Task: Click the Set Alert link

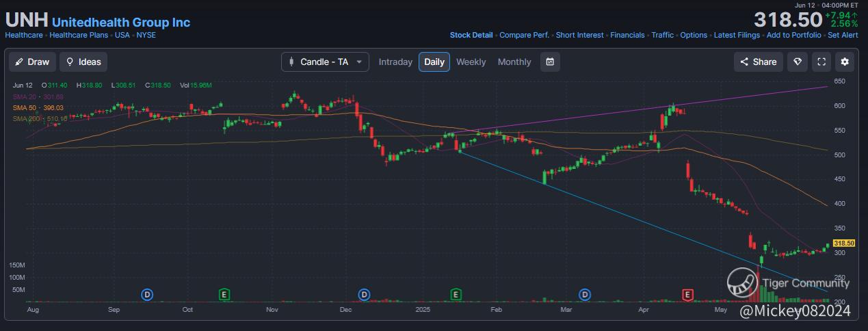Action: point(843,35)
